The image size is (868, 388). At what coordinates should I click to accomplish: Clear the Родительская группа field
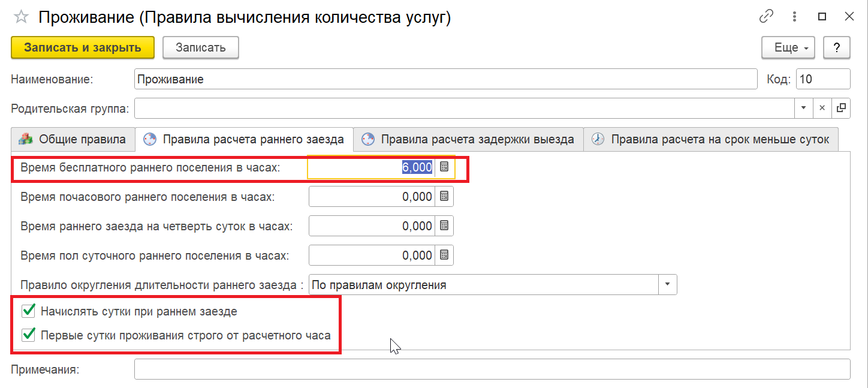[x=822, y=108]
